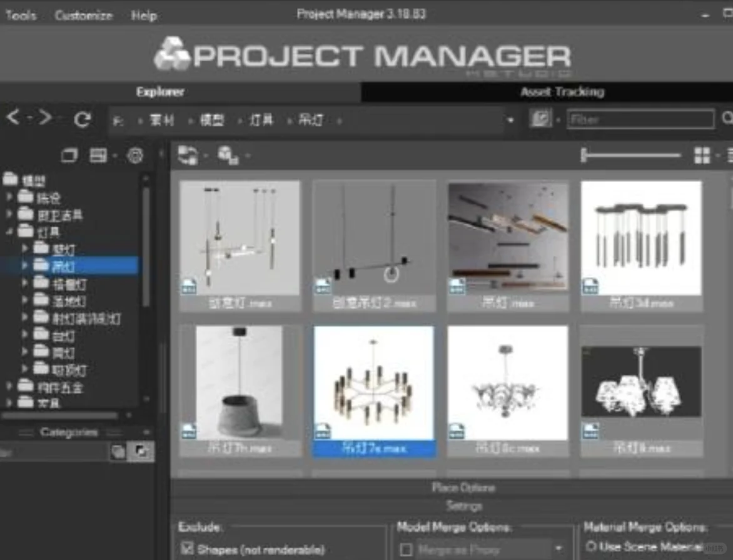Select the 创意吊灯2.max thumbnail
The width and height of the screenshot is (733, 560).
(373, 246)
